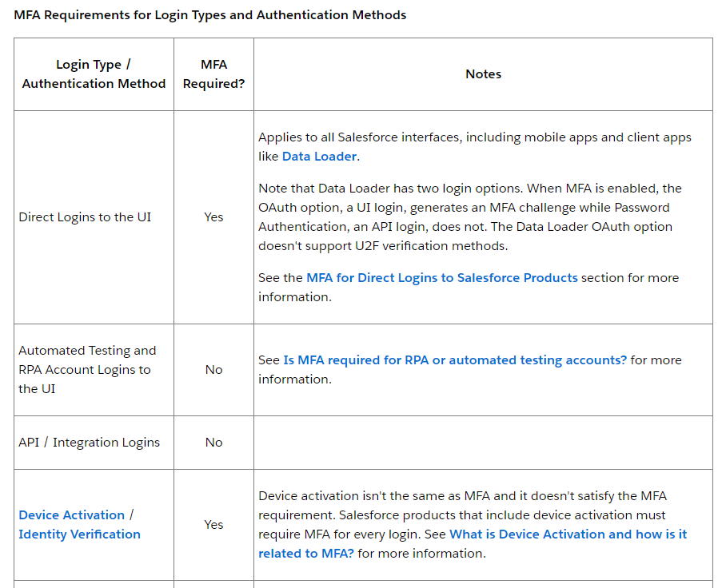Follow the RPA or automated testing accounts link
Screen dimensions: 722x588
pos(455,360)
